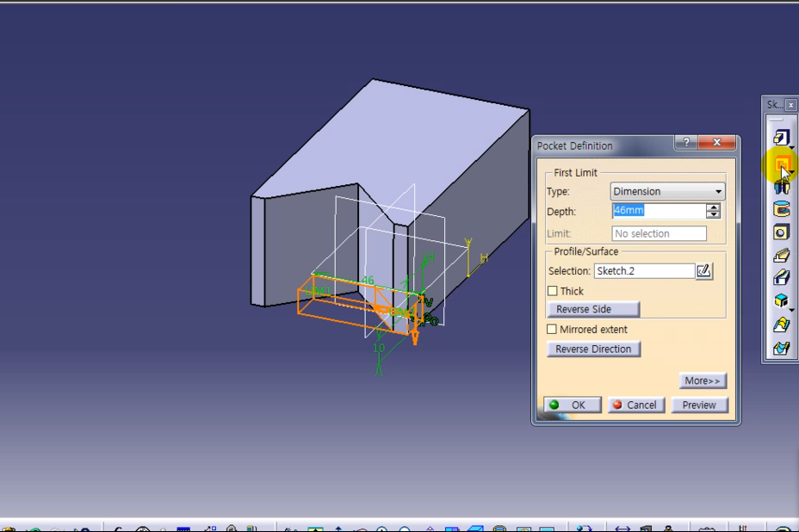The height and width of the screenshot is (532, 799).
Task: Select the Shaft tool icon
Action: point(781,186)
